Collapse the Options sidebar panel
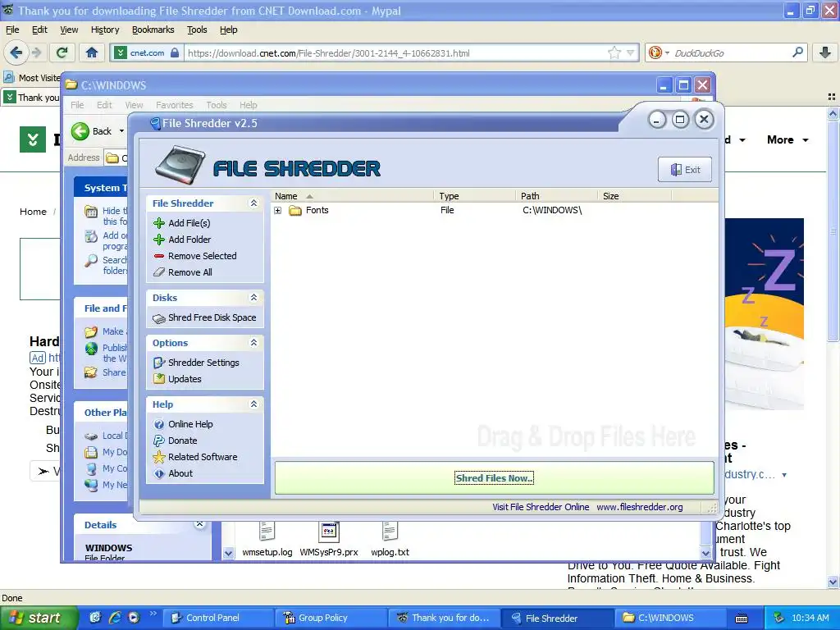The image size is (840, 630). click(x=254, y=342)
